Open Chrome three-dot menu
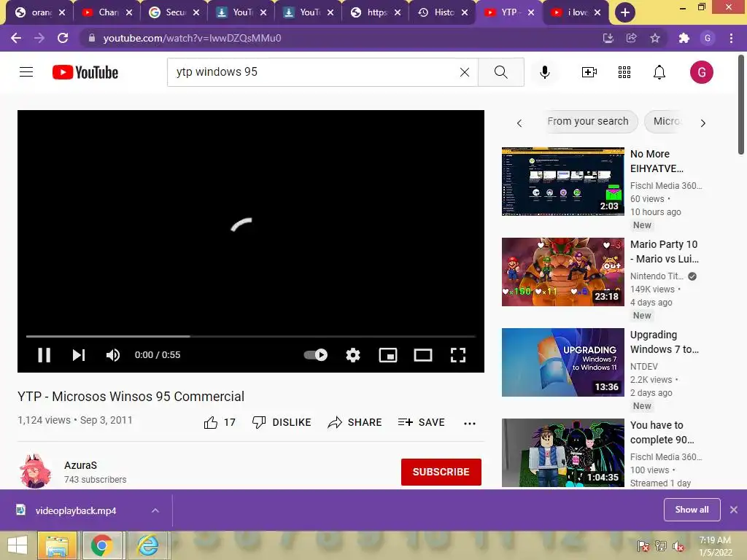The height and width of the screenshot is (560, 747). pyautogui.click(x=731, y=38)
